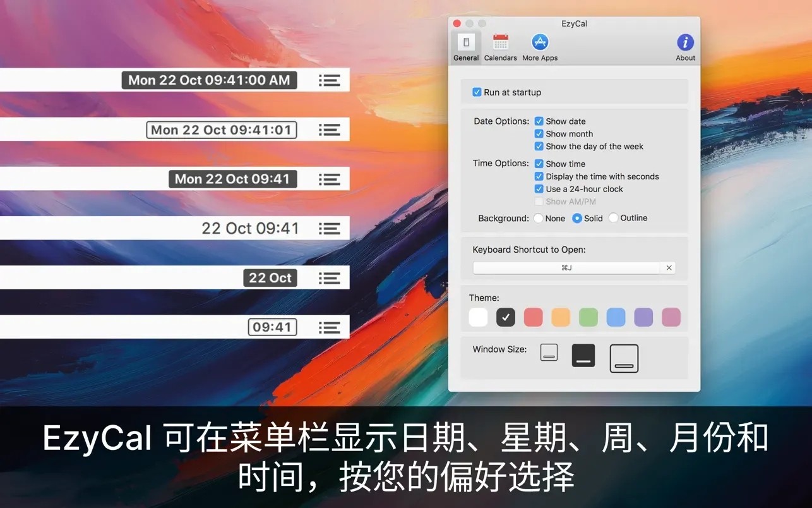
Task: Toggle Run at startup checkbox
Action: [x=477, y=92]
